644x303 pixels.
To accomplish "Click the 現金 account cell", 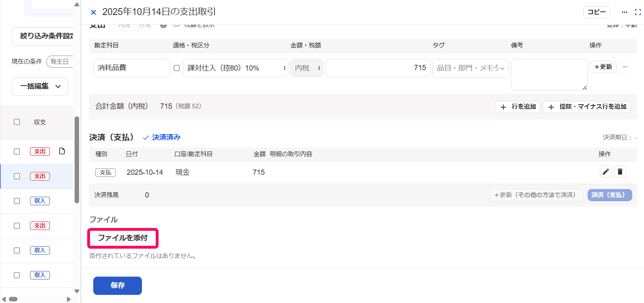I will [182, 172].
